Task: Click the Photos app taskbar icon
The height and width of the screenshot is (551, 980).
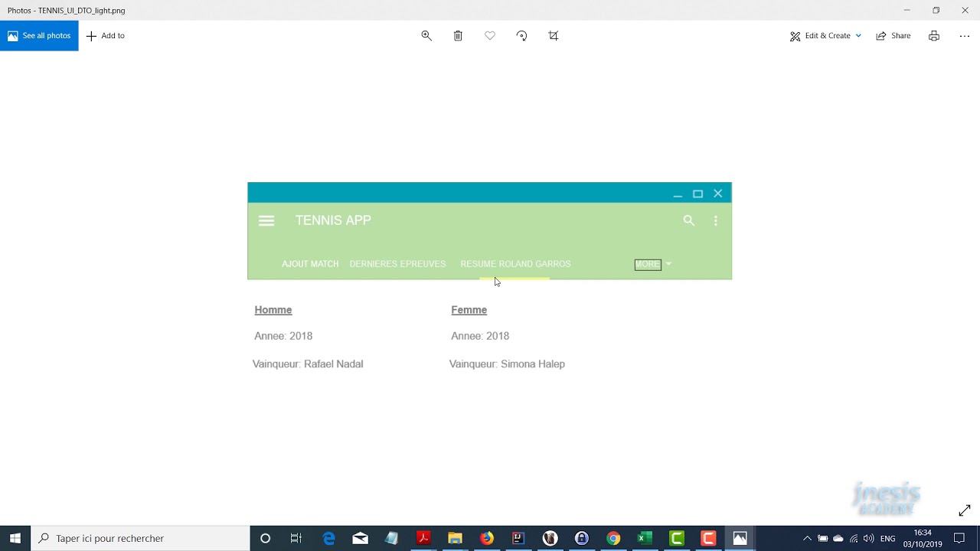Action: 740,539
